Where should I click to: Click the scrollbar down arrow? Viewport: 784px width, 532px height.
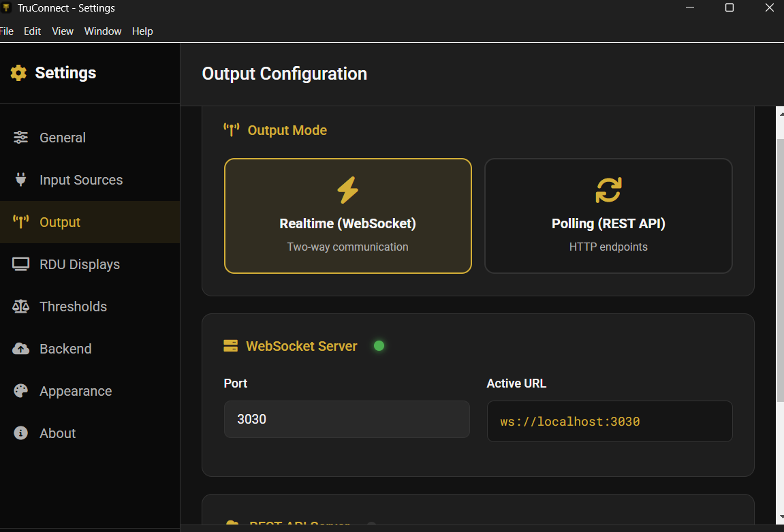[781, 517]
